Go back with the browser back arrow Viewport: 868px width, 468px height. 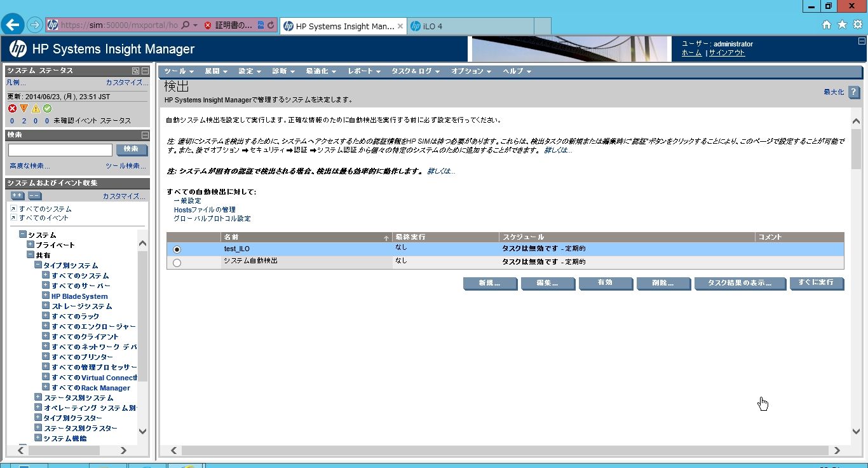(x=13, y=25)
